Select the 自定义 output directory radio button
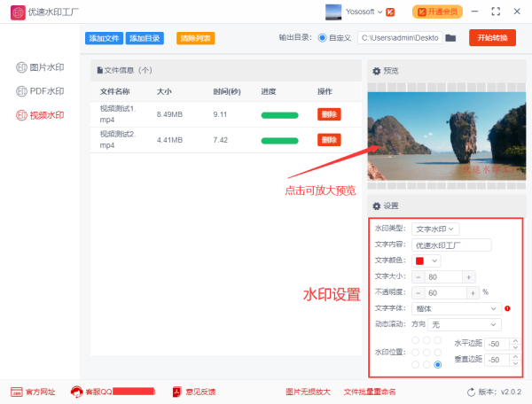 click(x=323, y=37)
